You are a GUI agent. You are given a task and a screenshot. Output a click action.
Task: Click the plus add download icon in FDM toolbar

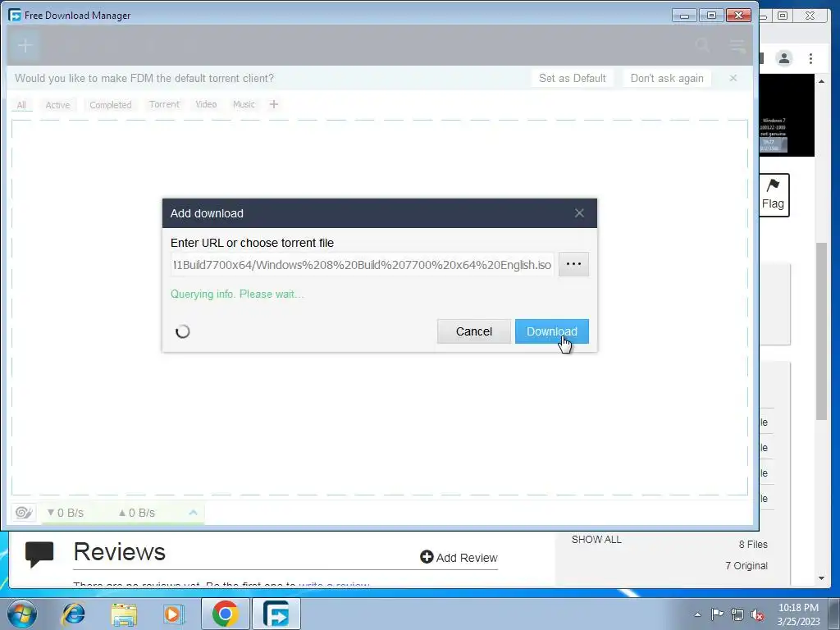(x=25, y=46)
